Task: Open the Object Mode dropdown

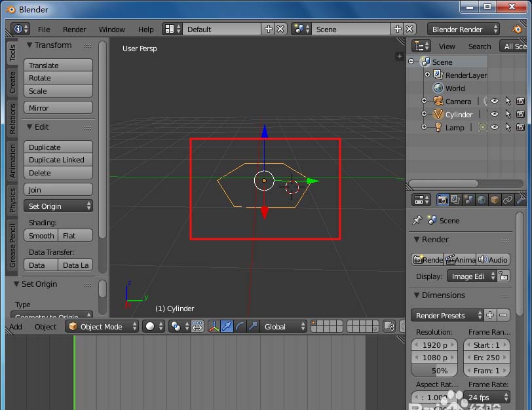Action: point(102,326)
